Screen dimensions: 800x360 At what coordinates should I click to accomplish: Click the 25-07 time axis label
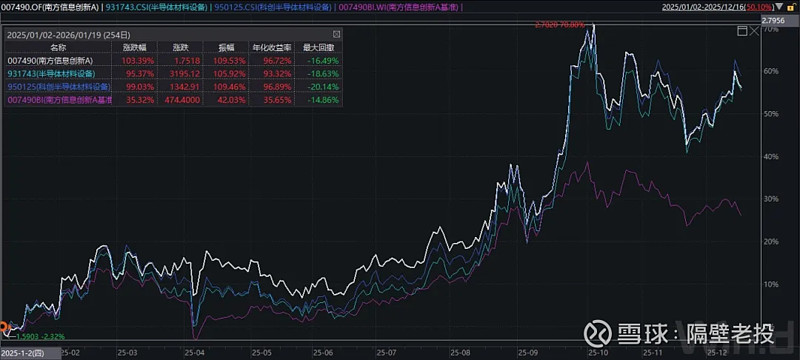[388, 352]
